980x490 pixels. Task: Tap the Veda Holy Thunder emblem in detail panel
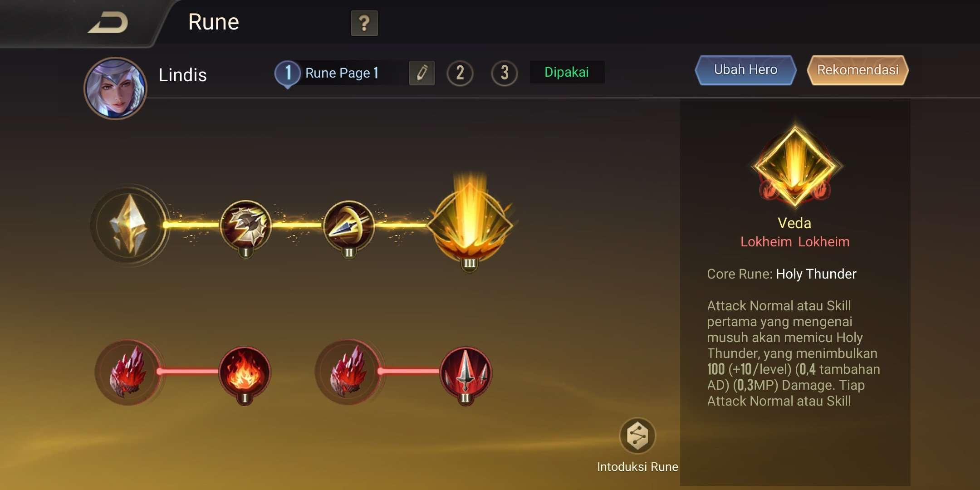pos(795,163)
